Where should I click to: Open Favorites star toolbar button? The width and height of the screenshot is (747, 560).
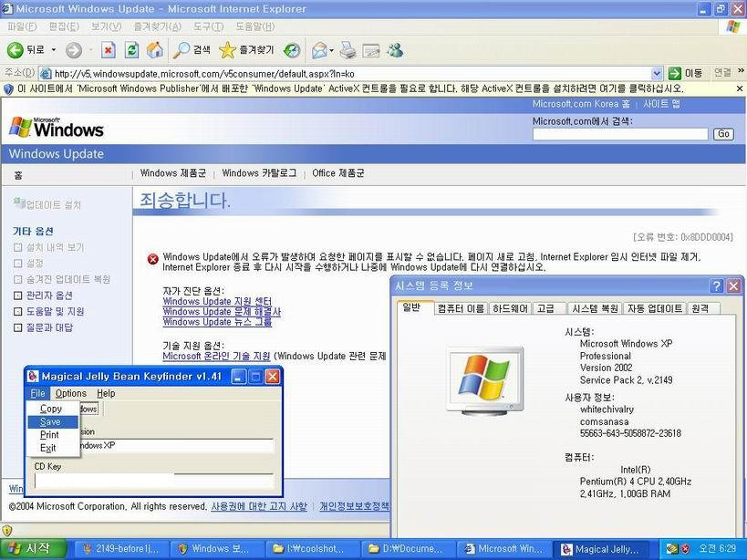246,50
